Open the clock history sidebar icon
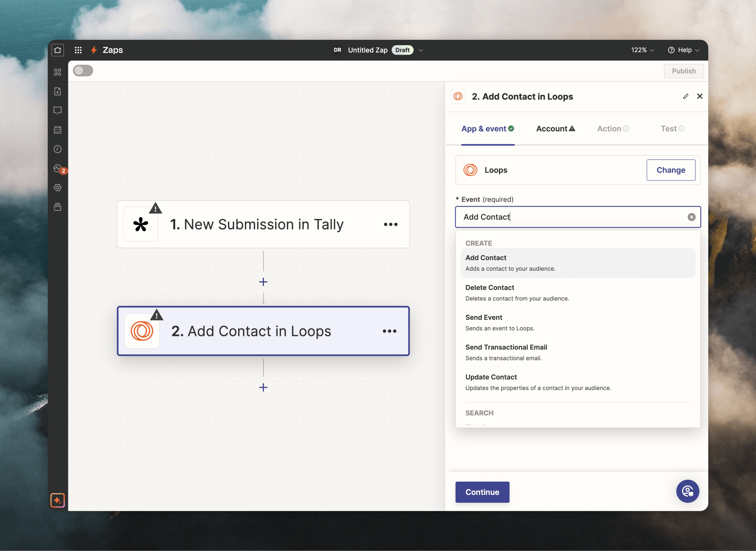Viewport: 756px width, 551px height. pyautogui.click(x=58, y=149)
